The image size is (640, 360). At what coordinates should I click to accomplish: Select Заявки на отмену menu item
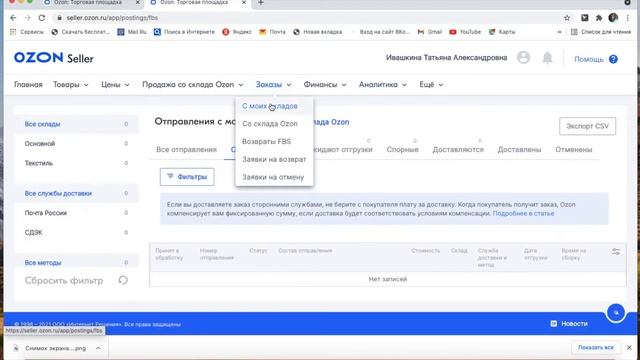click(274, 177)
